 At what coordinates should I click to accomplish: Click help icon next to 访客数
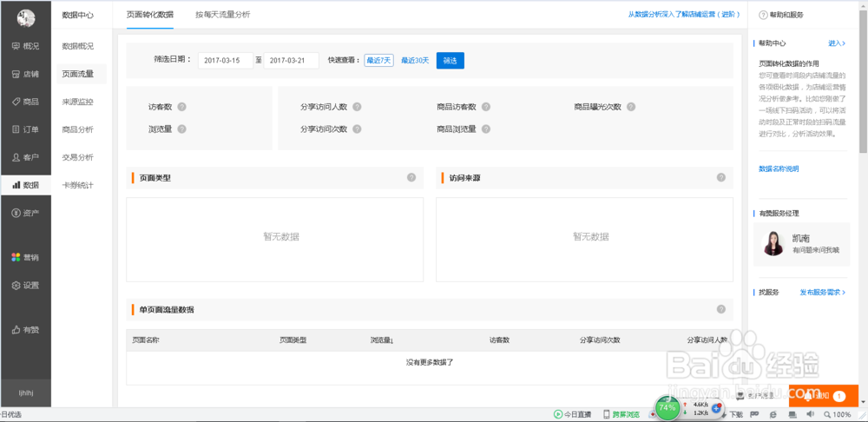(181, 107)
